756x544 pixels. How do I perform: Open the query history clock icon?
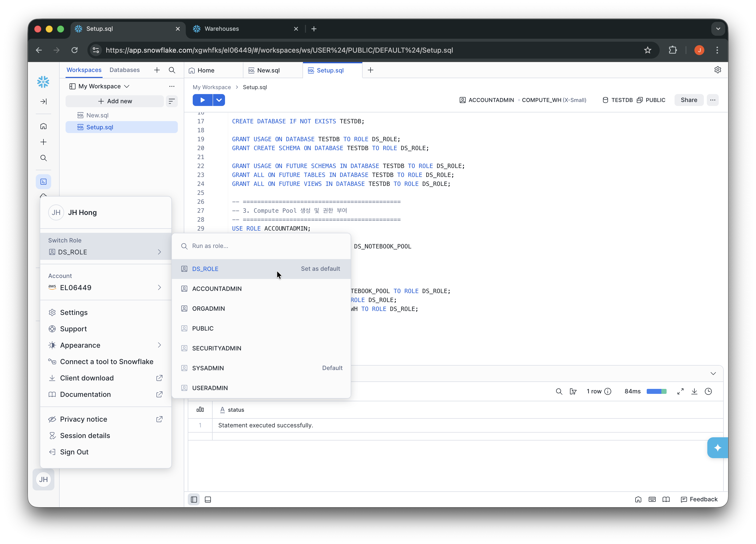pos(708,391)
